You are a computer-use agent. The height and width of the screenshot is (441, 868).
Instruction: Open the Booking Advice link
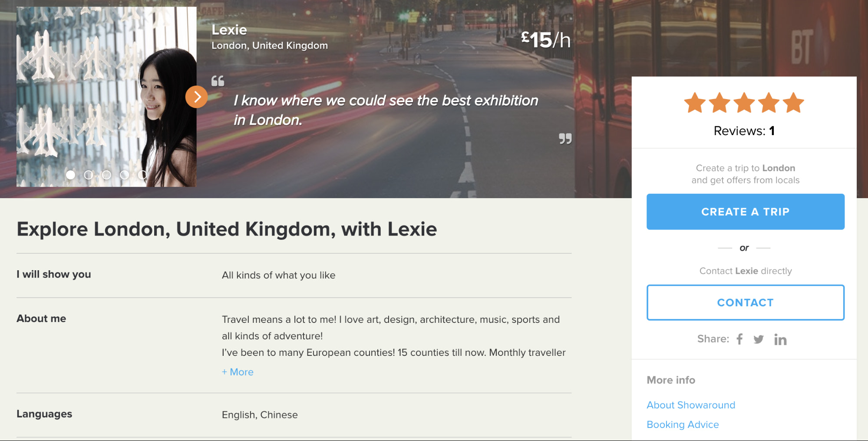683,424
